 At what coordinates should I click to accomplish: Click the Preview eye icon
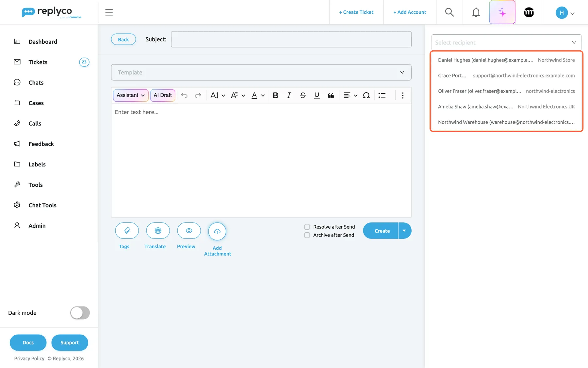pos(189,231)
